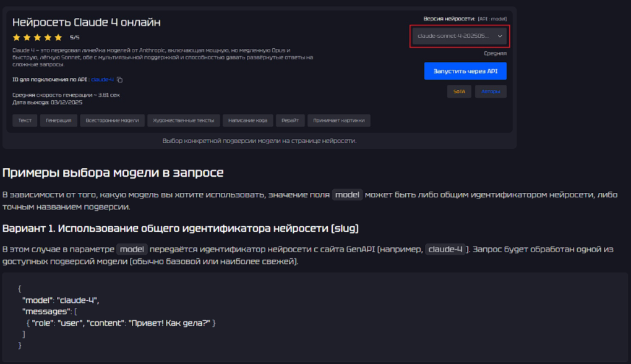Click the SoTA badge
Viewport: 631px width, 364px height.
click(459, 91)
